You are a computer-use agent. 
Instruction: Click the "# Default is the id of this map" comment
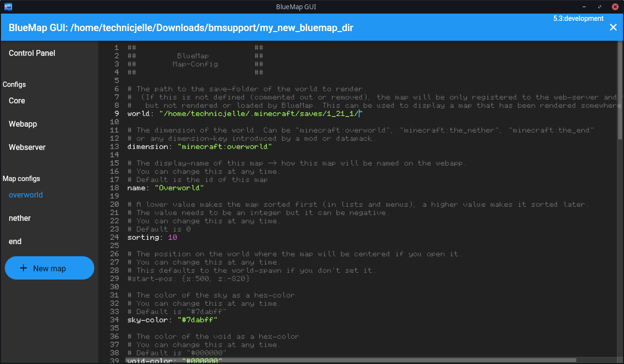198,180
